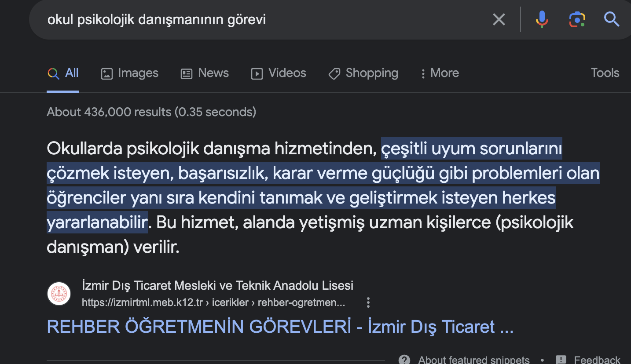Click the highlighted featured snippet text
The image size is (631, 364).
pos(323,174)
